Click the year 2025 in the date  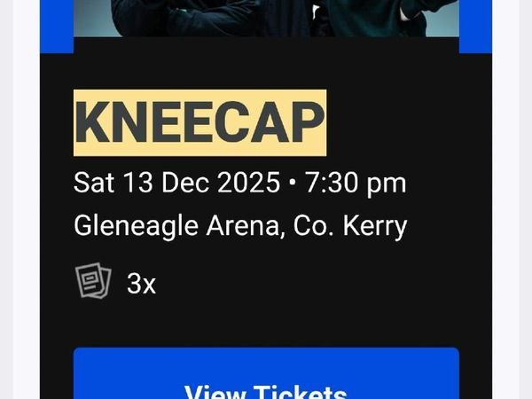tap(248, 183)
